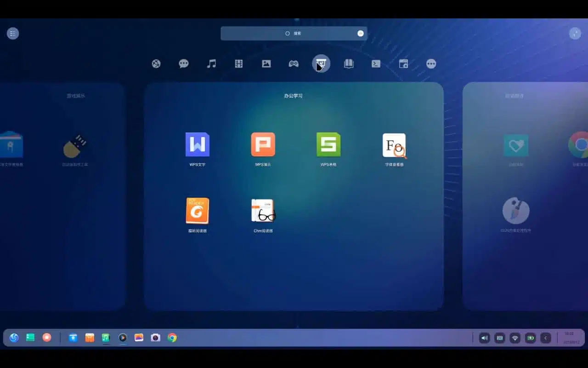Open the USB boot maker tool in the left panel

pos(75,146)
